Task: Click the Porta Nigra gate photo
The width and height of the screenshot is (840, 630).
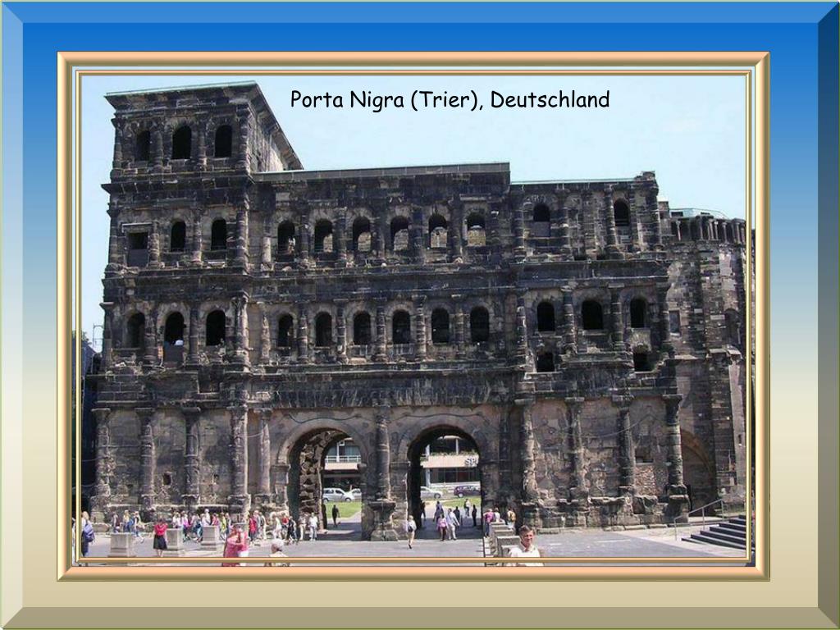Action: point(413,316)
